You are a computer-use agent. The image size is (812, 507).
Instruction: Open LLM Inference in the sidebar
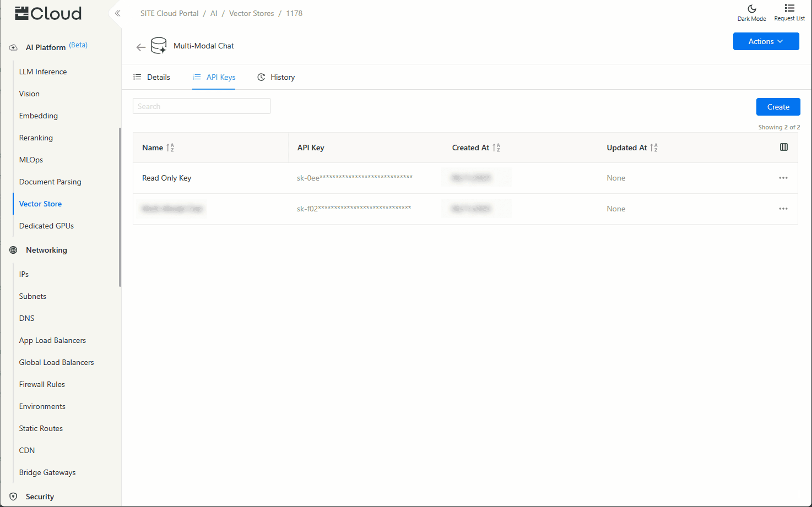click(x=43, y=72)
